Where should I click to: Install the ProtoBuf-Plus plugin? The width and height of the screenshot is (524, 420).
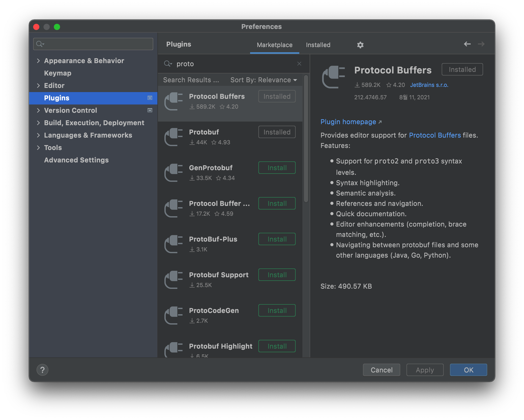tap(277, 239)
